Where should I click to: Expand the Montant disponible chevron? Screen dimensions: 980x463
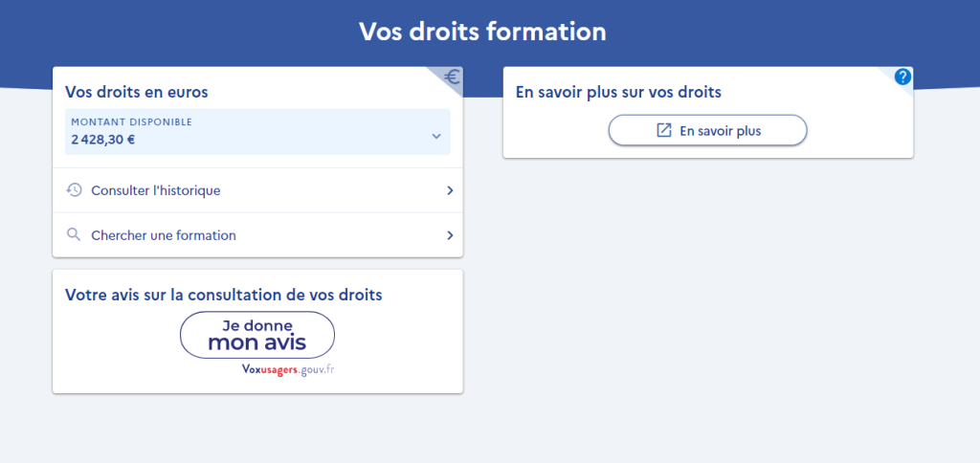click(435, 136)
